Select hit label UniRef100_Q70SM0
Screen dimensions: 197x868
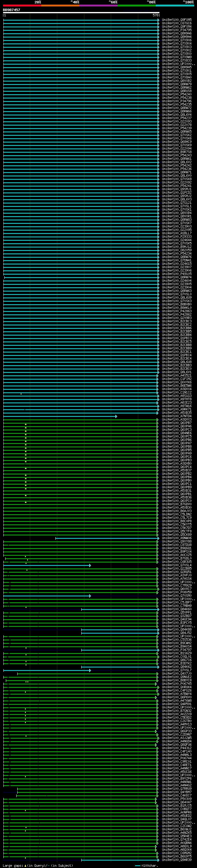tap(177, 596)
